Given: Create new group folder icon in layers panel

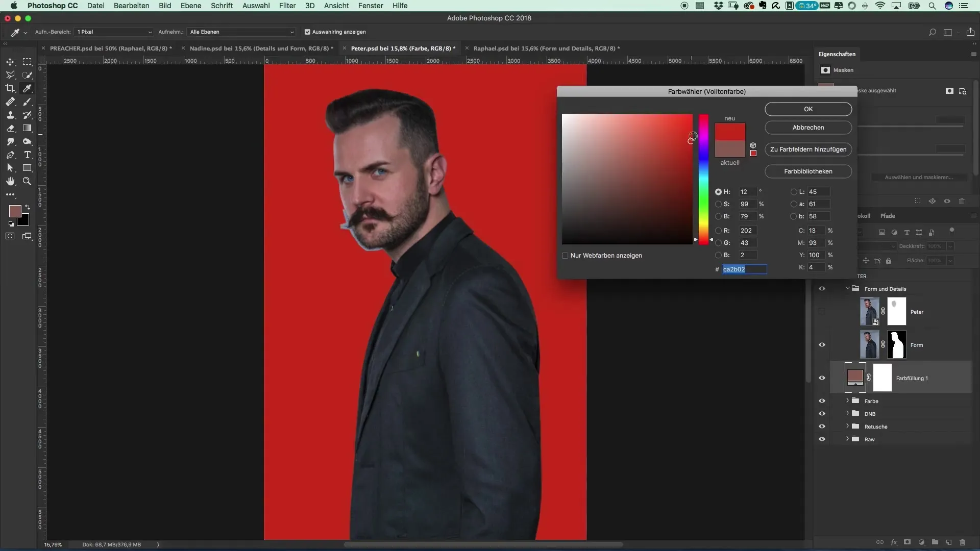Looking at the screenshot, I should click(x=935, y=542).
